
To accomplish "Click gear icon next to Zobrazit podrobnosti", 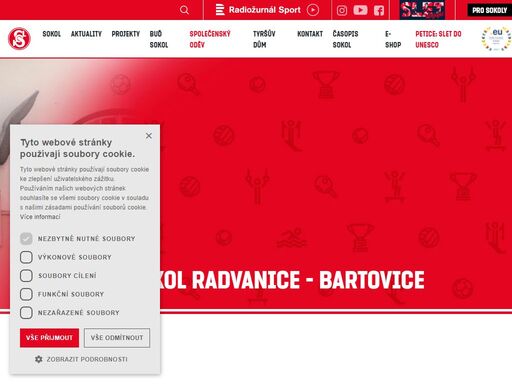I will (39, 359).
